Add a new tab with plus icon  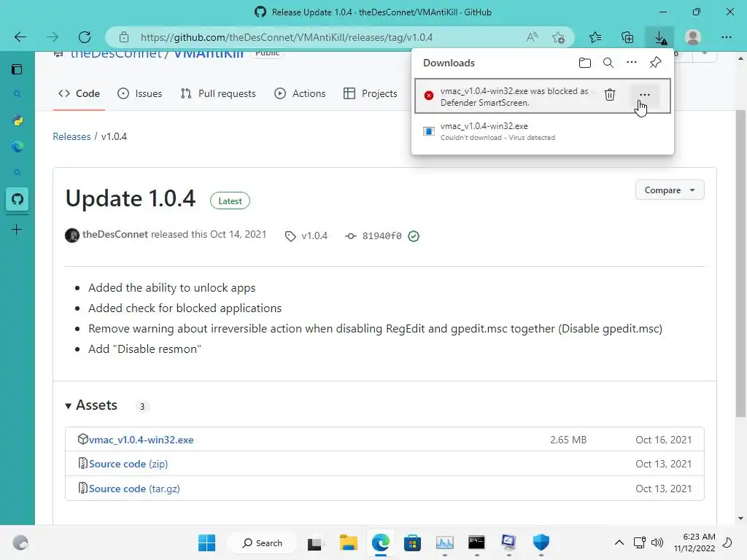click(x=17, y=230)
